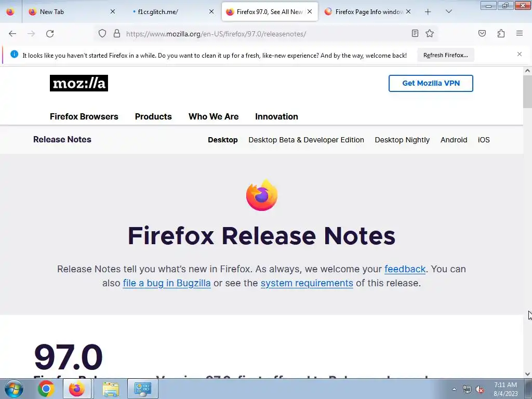Open the system requirements link
The width and height of the screenshot is (532, 399).
click(307, 283)
